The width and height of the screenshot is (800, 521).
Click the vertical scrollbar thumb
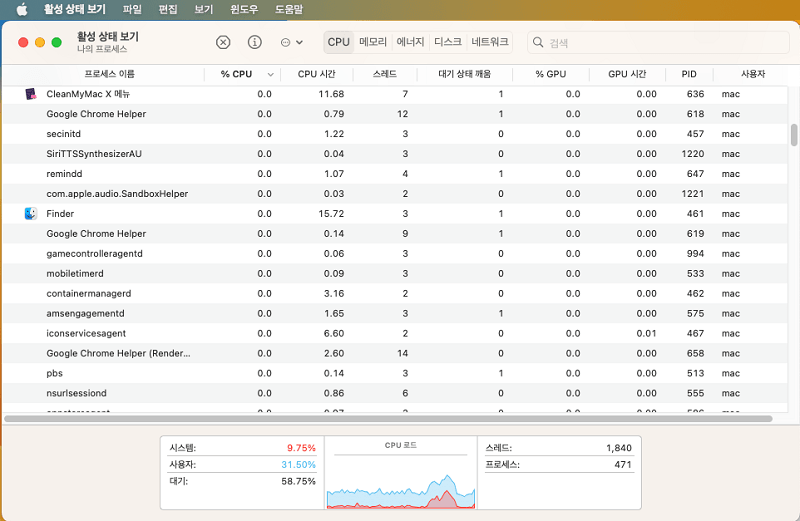click(794, 135)
